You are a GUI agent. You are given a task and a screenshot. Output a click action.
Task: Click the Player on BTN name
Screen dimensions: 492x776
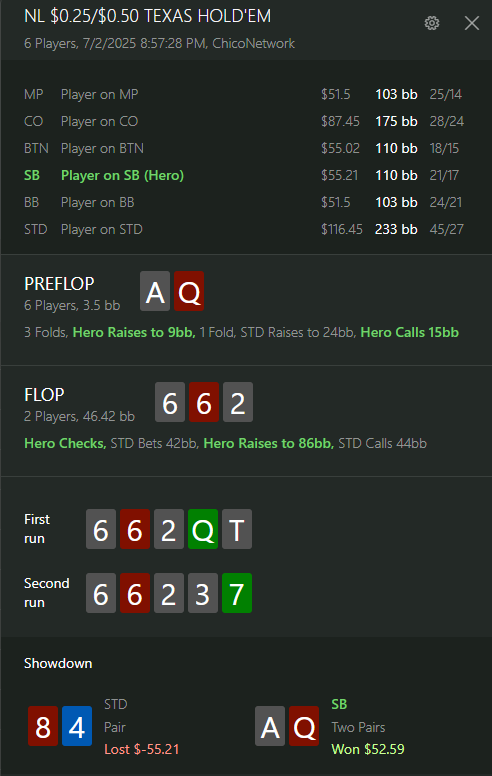[x=102, y=148]
